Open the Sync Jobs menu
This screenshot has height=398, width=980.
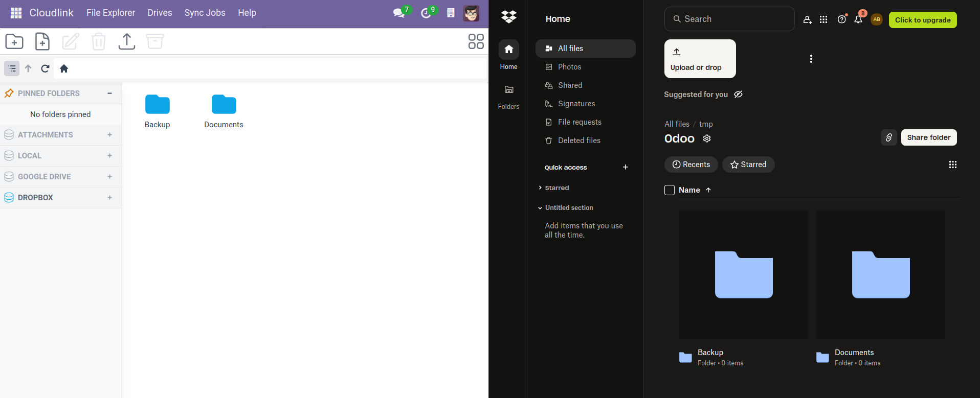tap(205, 13)
